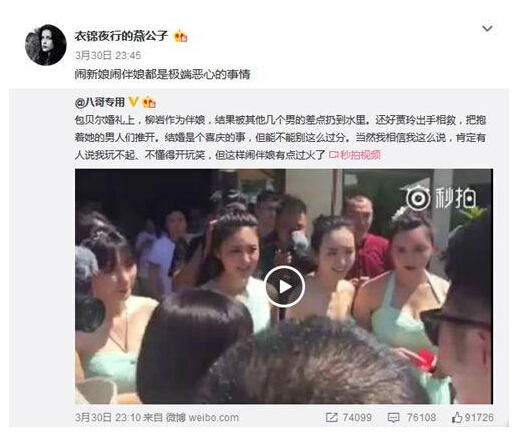Click the 秒拍 watermark logo on video
Viewport: 516px width, 437px height.
point(440,198)
